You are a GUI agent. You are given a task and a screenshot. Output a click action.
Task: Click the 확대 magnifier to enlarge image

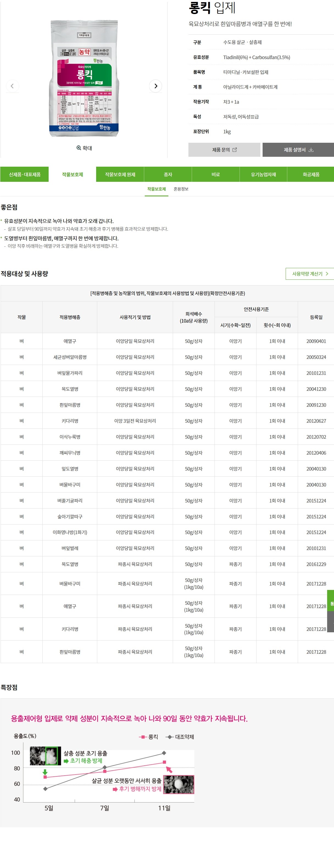[x=84, y=148]
